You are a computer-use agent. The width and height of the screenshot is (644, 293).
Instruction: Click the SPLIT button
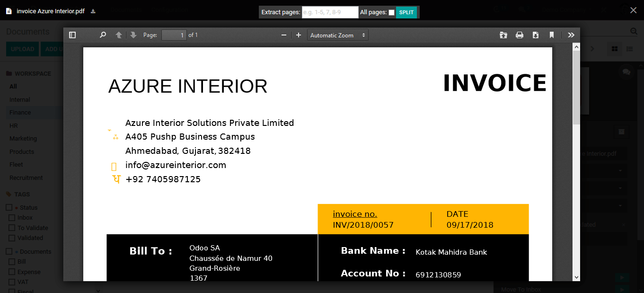click(x=406, y=12)
